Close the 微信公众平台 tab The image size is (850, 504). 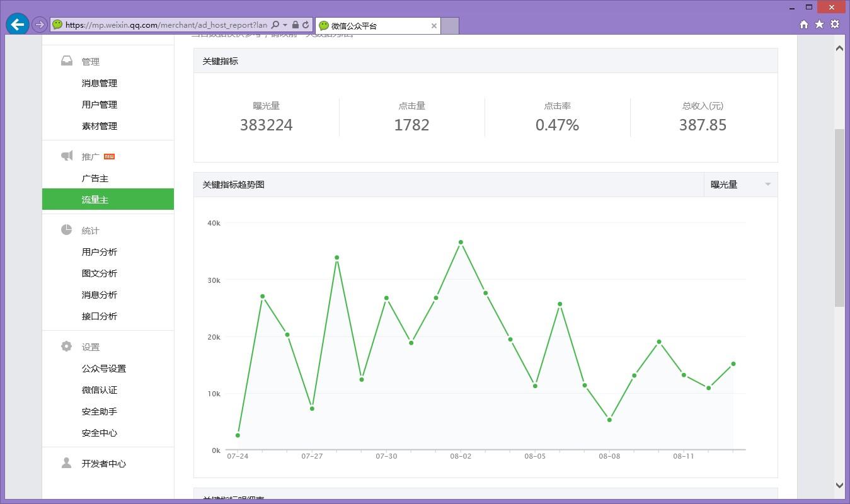click(x=434, y=26)
